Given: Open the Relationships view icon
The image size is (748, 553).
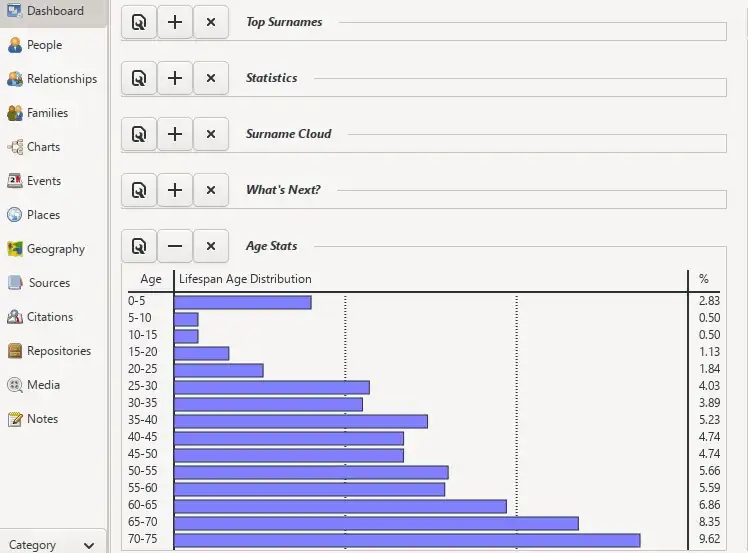Looking at the screenshot, I should pyautogui.click(x=15, y=79).
